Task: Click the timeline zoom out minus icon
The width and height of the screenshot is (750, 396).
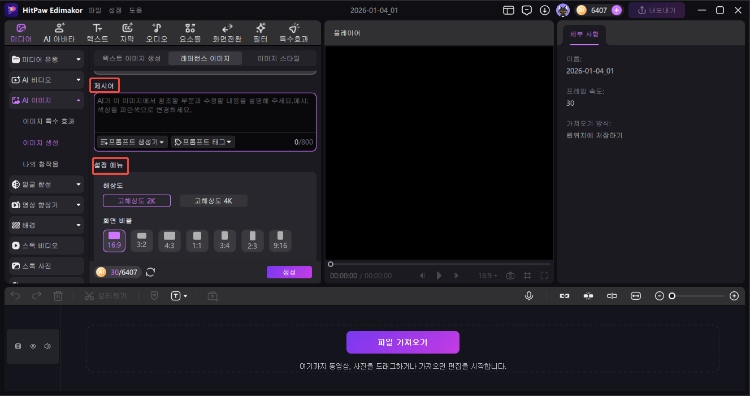Action: [x=659, y=296]
